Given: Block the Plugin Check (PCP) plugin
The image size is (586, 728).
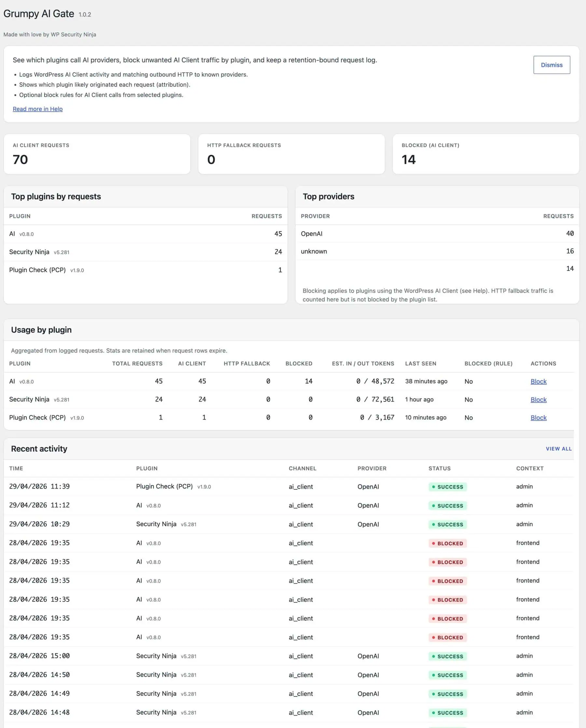Looking at the screenshot, I should pyautogui.click(x=538, y=417).
